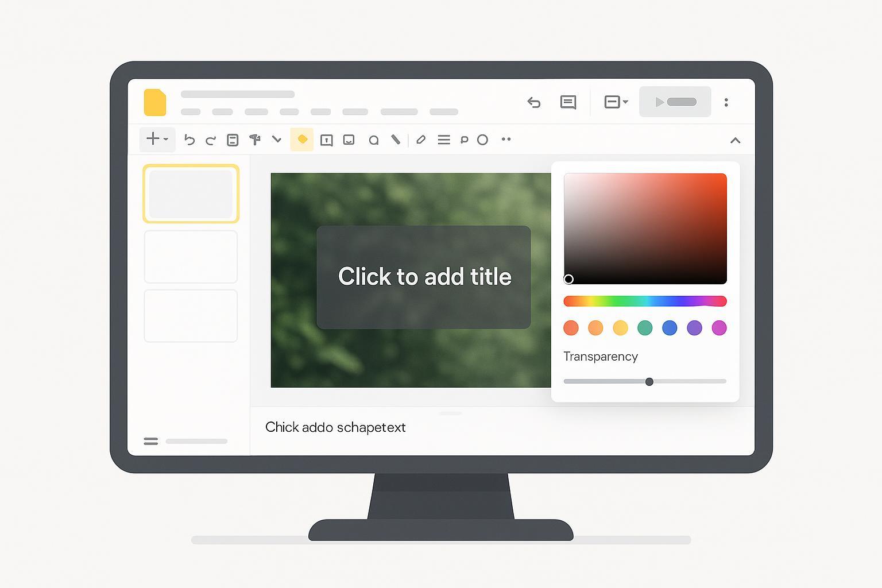Viewport: 882px width, 588px height.
Task: Click the Transparency slider handle
Action: (x=649, y=382)
